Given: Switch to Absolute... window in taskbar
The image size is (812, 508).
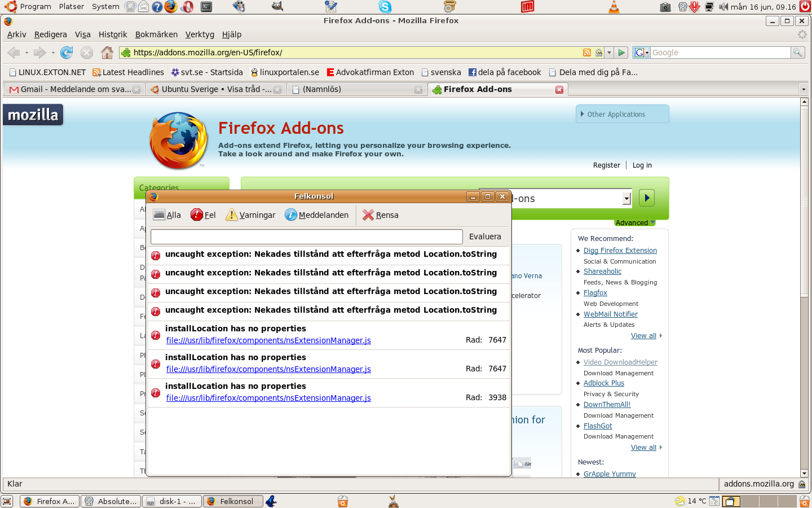Looking at the screenshot, I should pos(111,501).
